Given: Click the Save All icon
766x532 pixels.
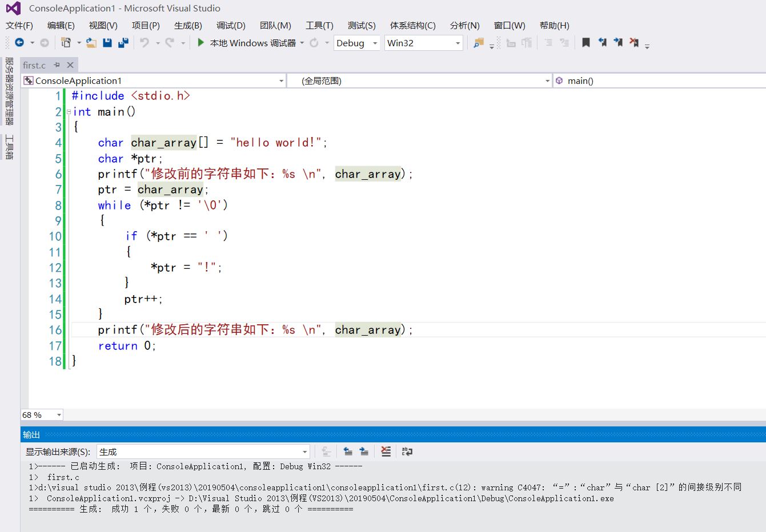Looking at the screenshot, I should [123, 43].
